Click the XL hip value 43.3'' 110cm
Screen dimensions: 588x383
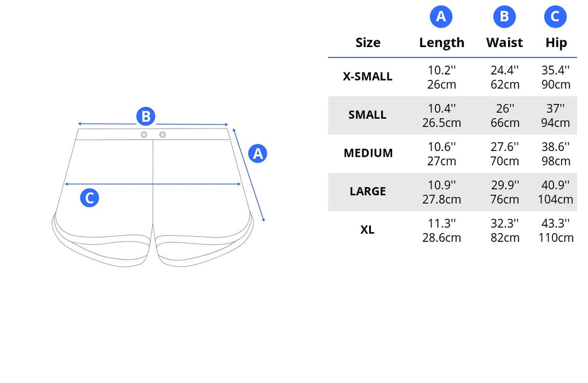556,230
